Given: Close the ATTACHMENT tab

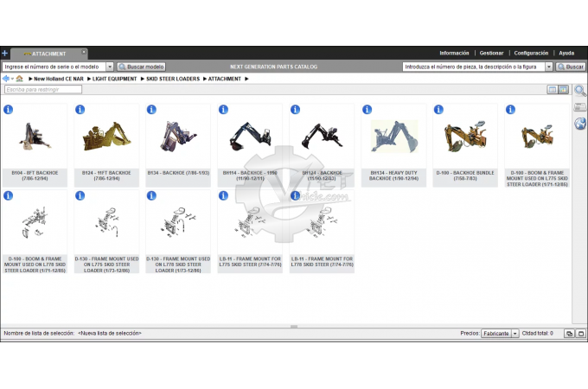Looking at the screenshot, I should pos(84,52).
